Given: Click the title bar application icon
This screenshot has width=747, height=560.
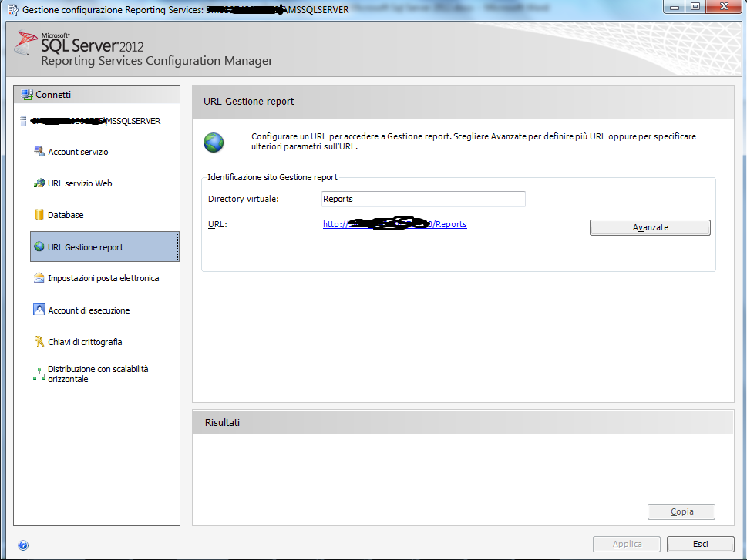Looking at the screenshot, I should (x=13, y=9).
